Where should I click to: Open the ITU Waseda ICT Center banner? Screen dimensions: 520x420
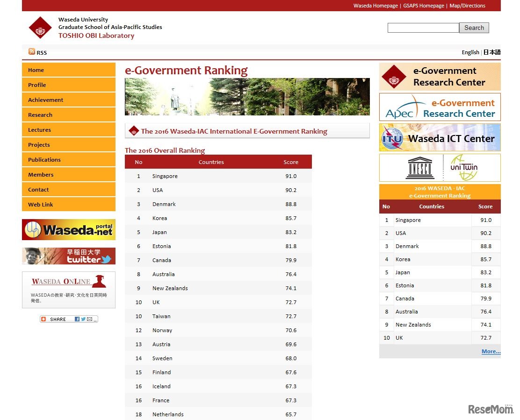tap(440, 137)
